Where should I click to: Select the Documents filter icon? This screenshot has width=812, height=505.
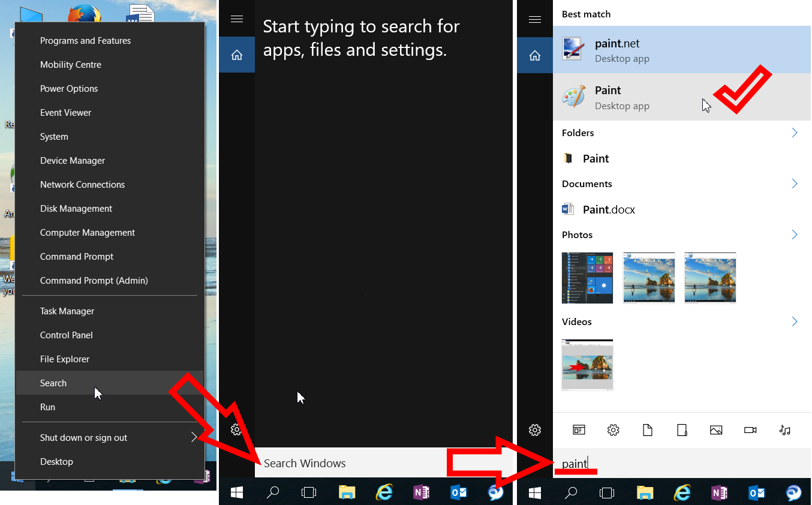tap(647, 430)
